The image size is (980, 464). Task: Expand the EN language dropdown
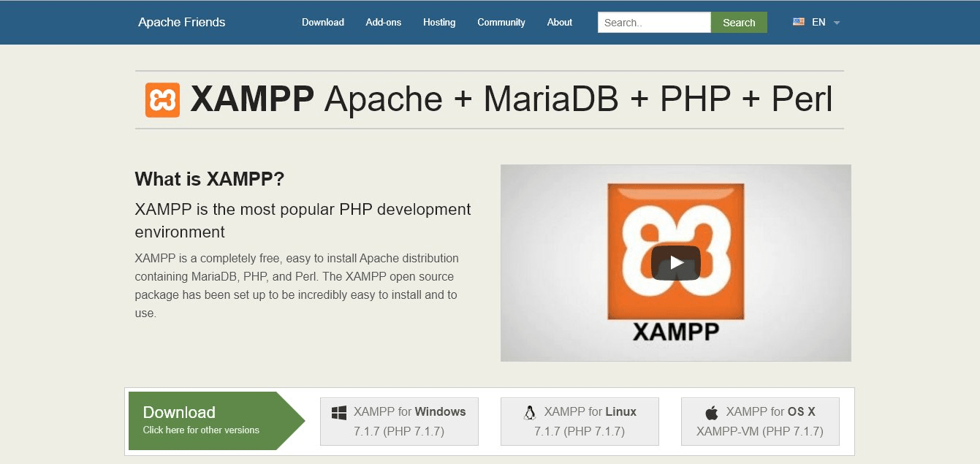coord(818,22)
